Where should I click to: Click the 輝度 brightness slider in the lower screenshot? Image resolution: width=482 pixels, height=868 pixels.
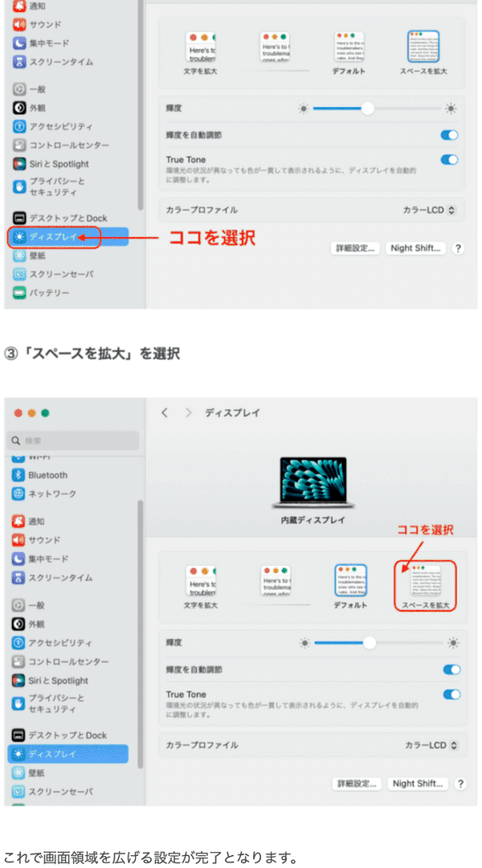378,643
